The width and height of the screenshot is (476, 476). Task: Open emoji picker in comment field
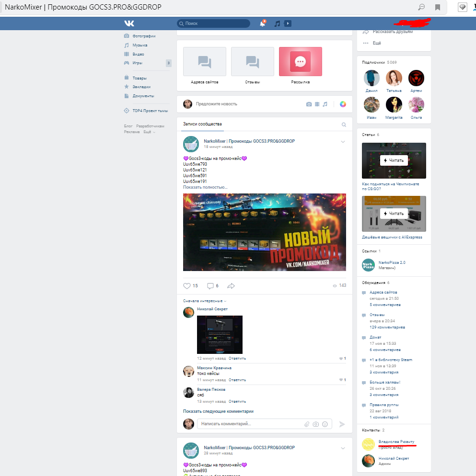pyautogui.click(x=325, y=424)
